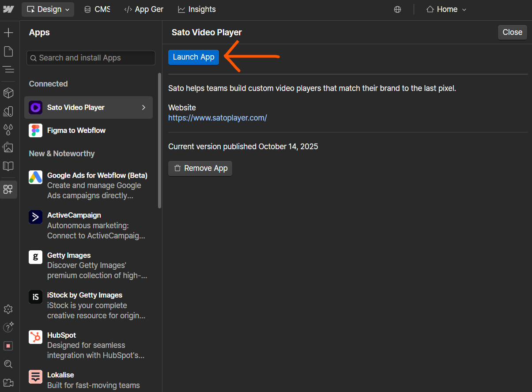Open Site settings gear icon
This screenshot has height=392, width=532.
pos(8,309)
